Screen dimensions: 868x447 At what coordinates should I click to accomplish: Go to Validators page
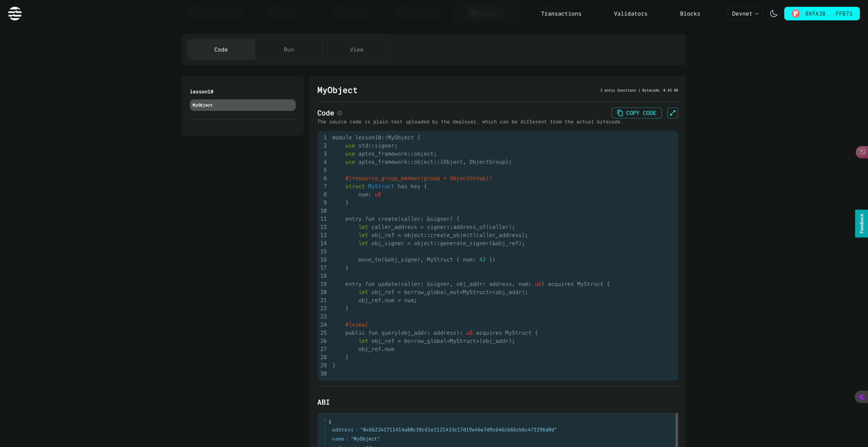pos(630,14)
